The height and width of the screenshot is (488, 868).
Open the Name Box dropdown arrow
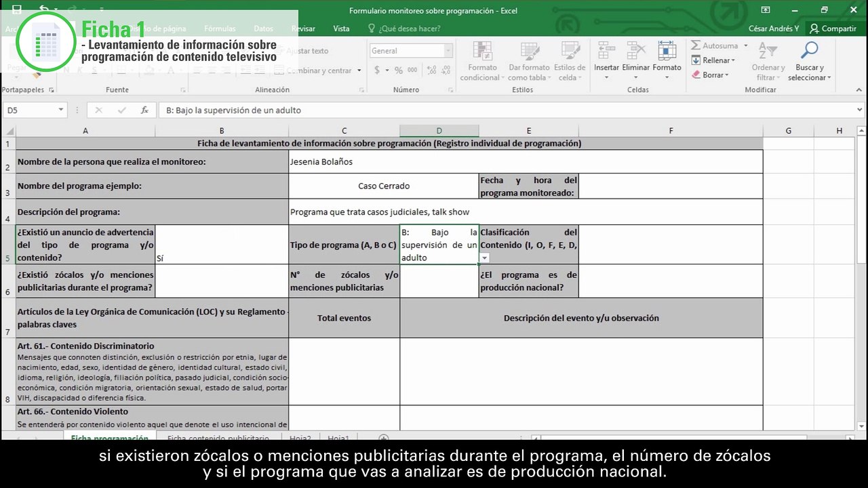point(61,110)
